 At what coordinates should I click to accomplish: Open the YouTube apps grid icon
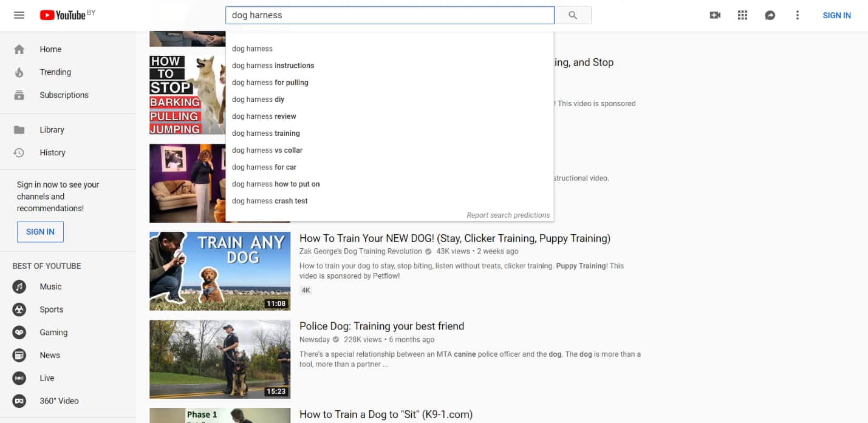pyautogui.click(x=742, y=15)
